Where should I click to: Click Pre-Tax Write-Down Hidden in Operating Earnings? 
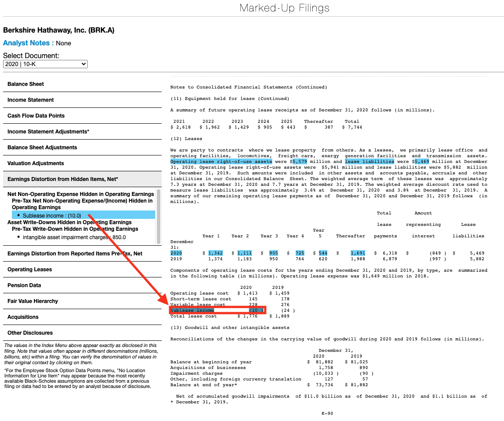(x=75, y=229)
